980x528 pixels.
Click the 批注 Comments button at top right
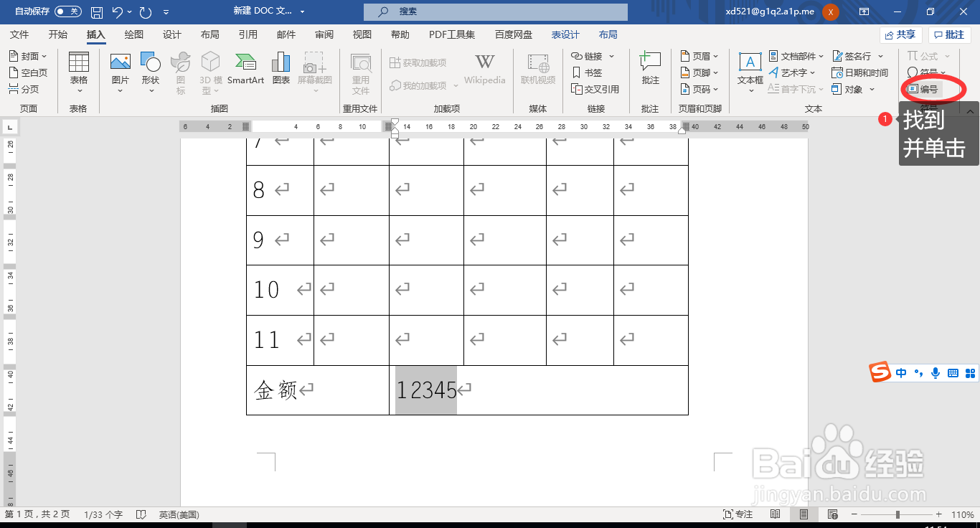949,34
